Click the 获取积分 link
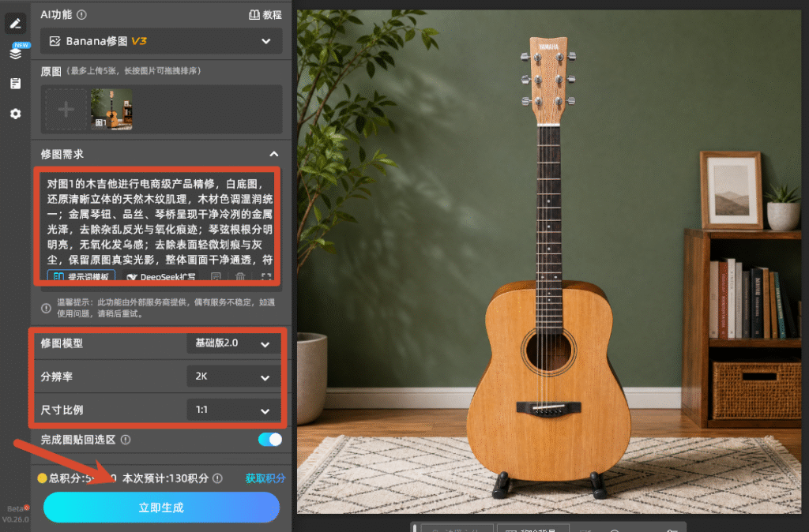This screenshot has width=809, height=532. tap(265, 478)
